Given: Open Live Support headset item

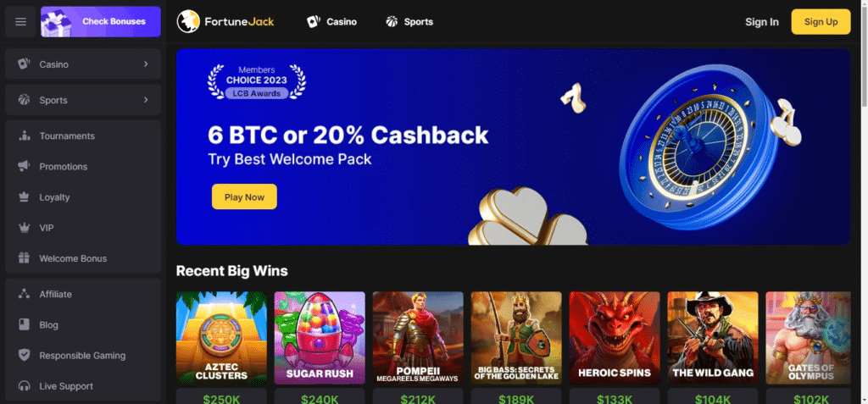Looking at the screenshot, I should [x=83, y=386].
